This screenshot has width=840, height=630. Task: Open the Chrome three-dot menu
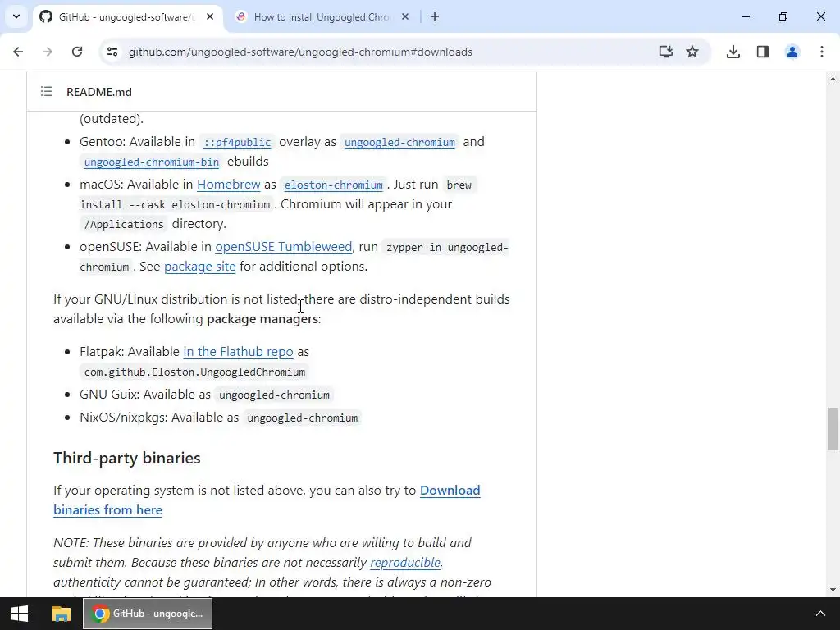(x=822, y=52)
